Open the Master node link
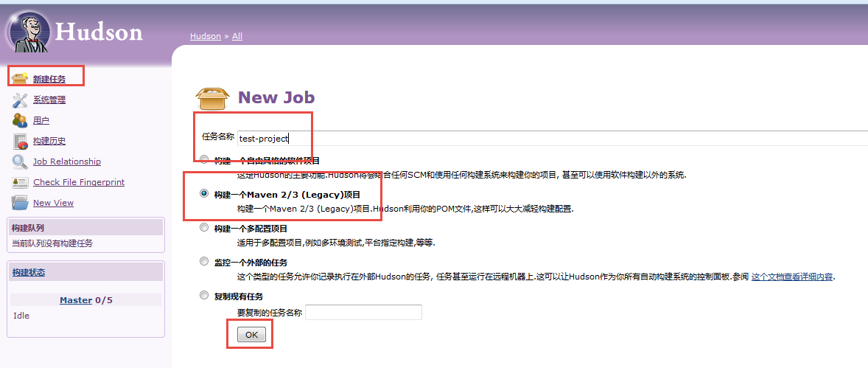Image resolution: width=868 pixels, height=368 pixels. (76, 300)
